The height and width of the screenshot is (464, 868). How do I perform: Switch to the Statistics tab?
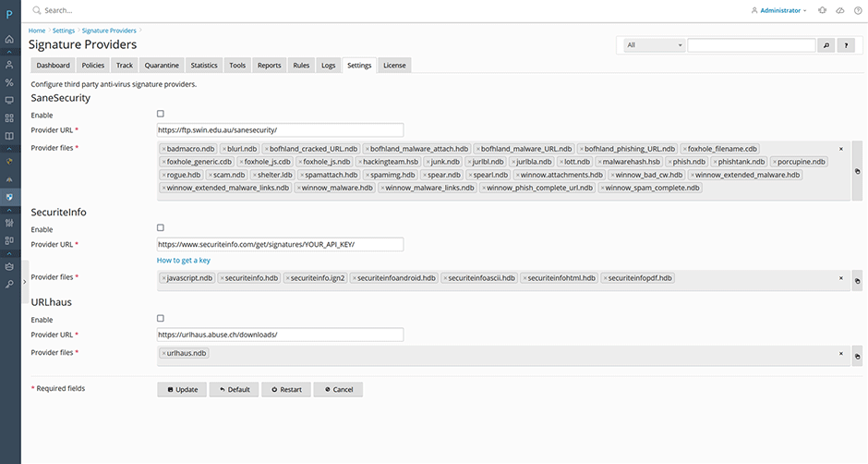(x=204, y=66)
